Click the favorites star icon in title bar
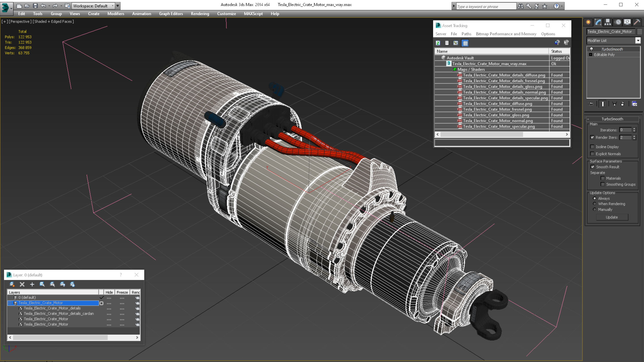 pyautogui.click(x=545, y=6)
